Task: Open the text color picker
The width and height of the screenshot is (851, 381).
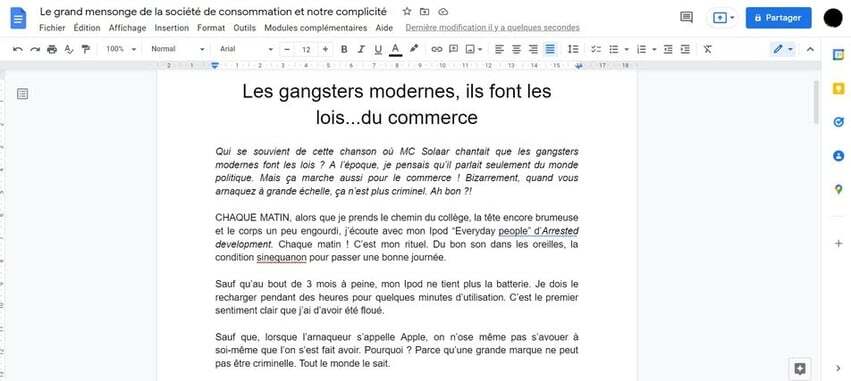Action: click(396, 49)
